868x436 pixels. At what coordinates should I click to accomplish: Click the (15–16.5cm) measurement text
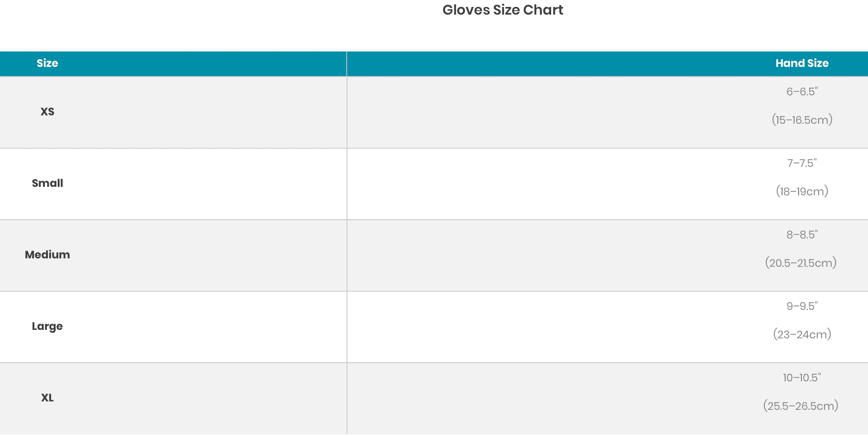click(x=802, y=120)
